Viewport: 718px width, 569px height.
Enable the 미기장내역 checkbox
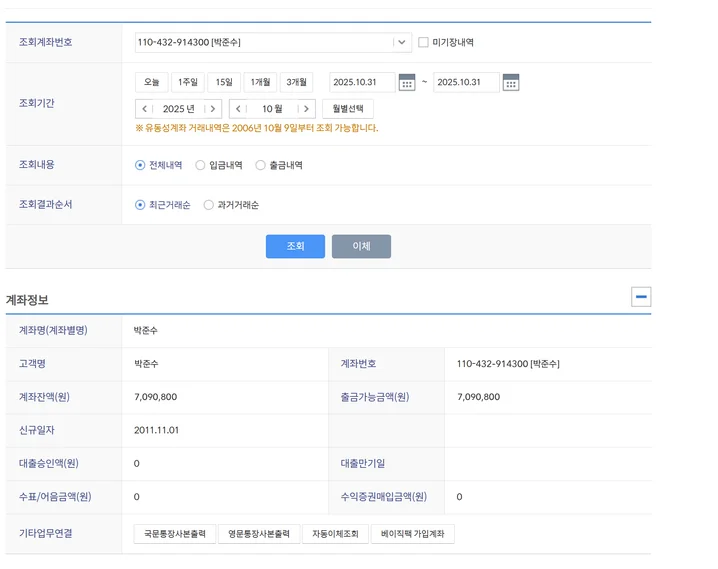(424, 43)
